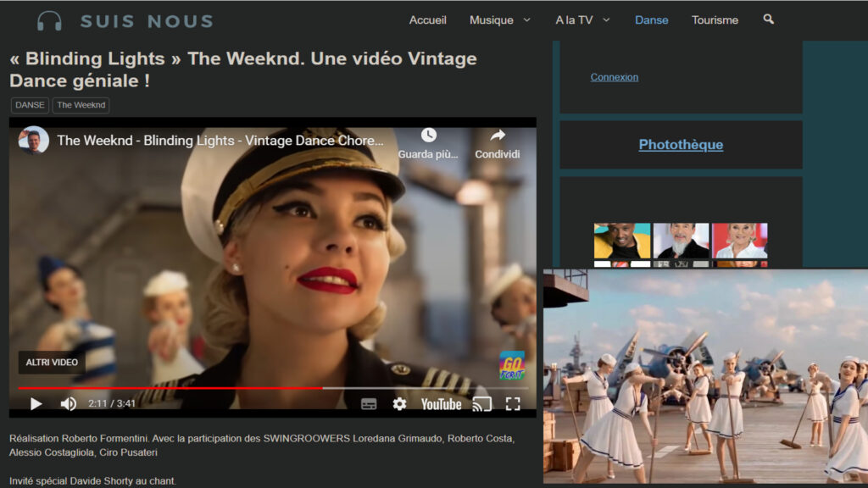Open the Musique menu item
Image resolution: width=868 pixels, height=488 pixels.
pyautogui.click(x=491, y=20)
